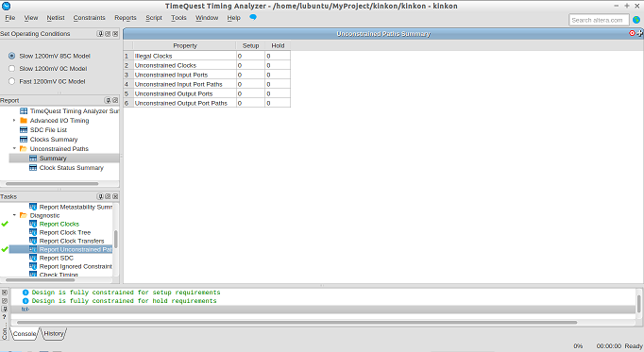Click the red circle icon in the Unconstrained Paths Summary header
This screenshot has width=644, height=352.
[x=632, y=33]
